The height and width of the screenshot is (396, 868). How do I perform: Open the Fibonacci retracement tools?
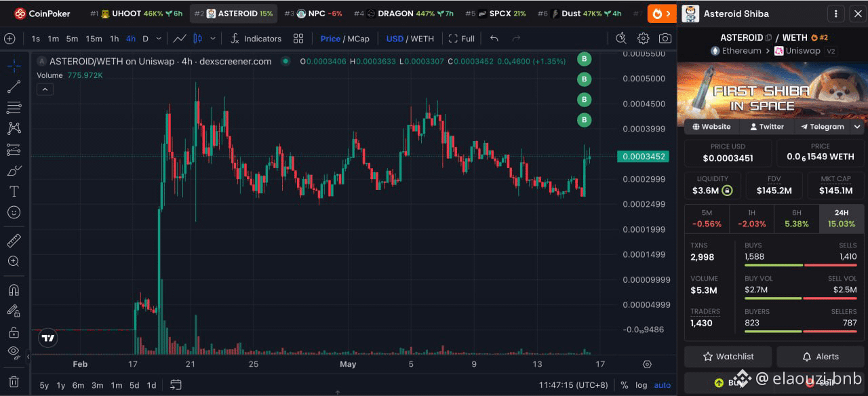[14, 107]
